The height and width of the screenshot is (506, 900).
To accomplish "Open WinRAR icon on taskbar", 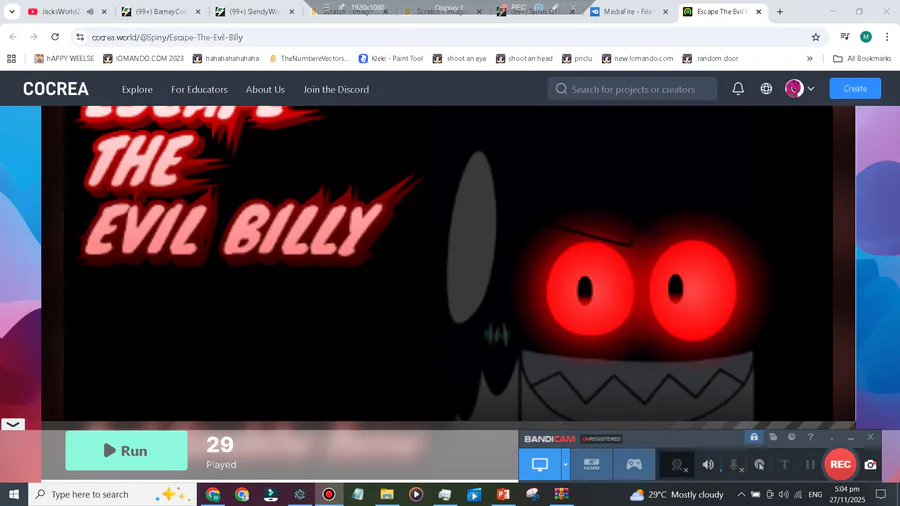I will point(561,495).
